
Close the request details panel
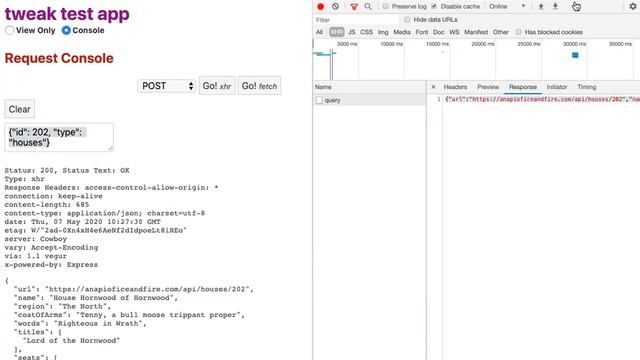pos(433,87)
